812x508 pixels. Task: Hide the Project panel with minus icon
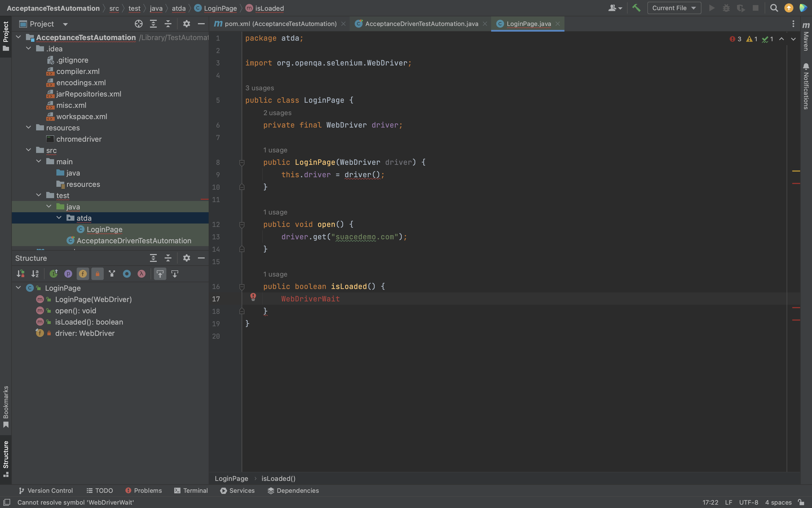201,24
